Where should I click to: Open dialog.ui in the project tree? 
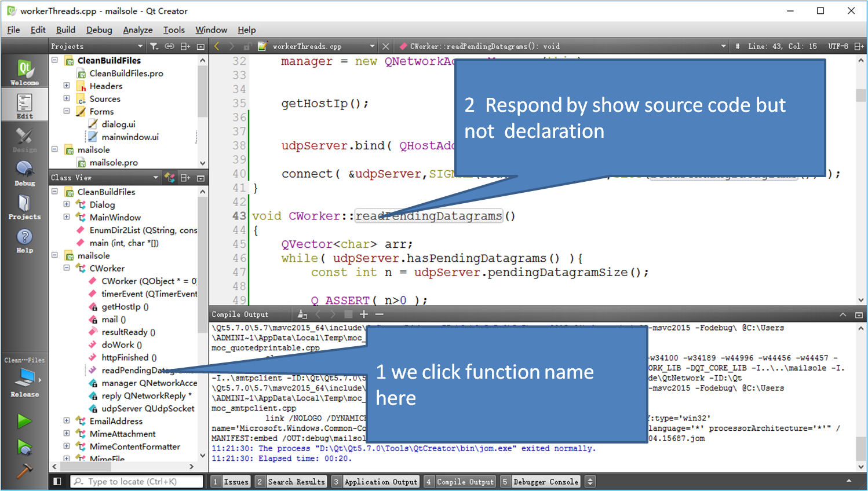click(x=118, y=124)
